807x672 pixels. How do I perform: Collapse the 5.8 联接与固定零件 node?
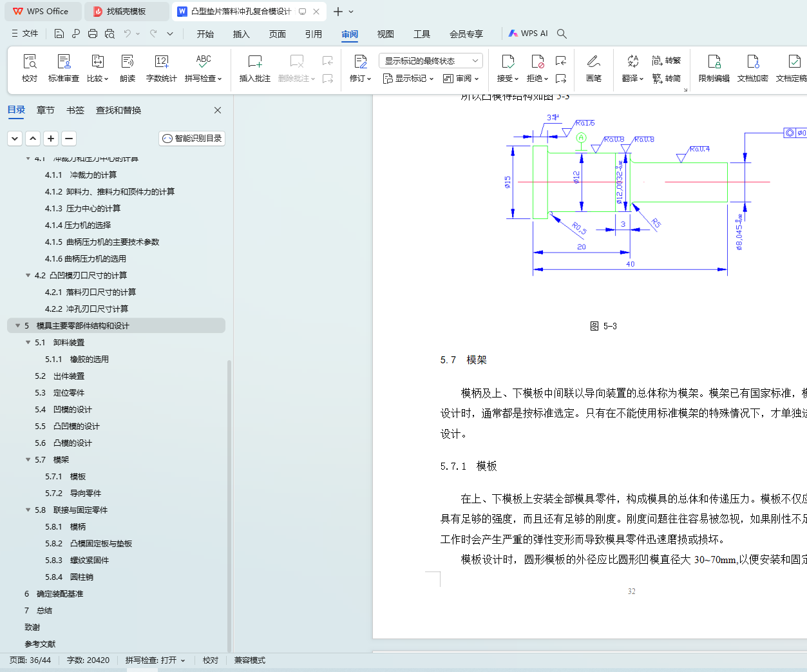[x=28, y=510]
